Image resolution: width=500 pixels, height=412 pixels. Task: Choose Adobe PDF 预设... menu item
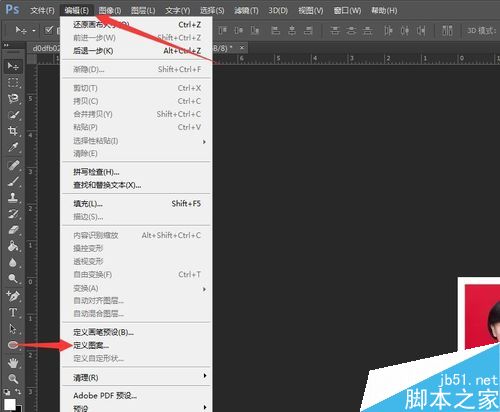[x=136, y=396]
